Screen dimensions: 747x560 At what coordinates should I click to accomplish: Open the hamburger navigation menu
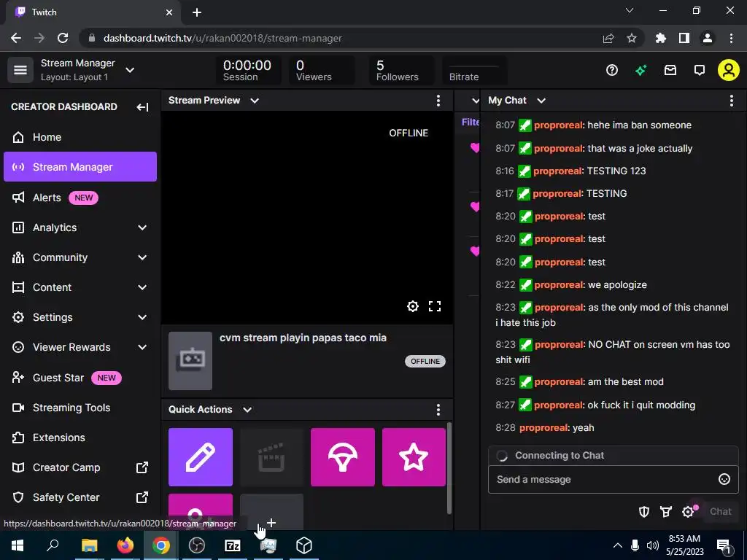pyautogui.click(x=20, y=70)
